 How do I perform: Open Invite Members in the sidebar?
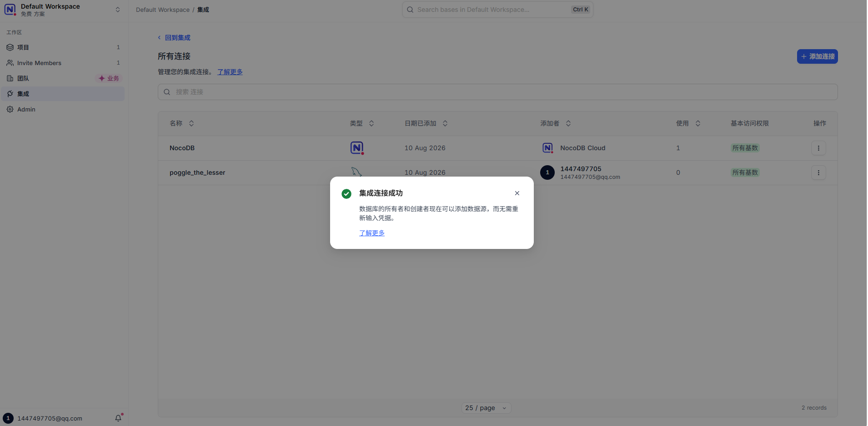pos(63,63)
